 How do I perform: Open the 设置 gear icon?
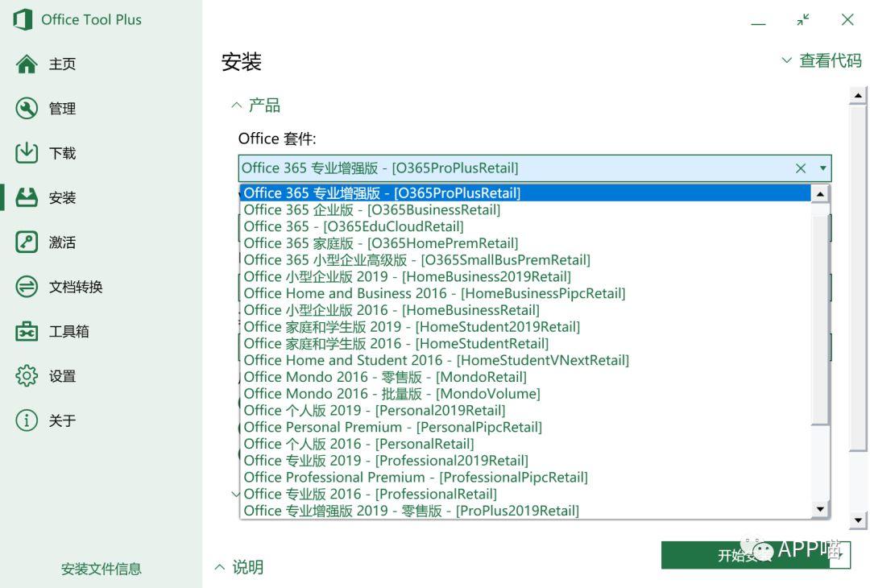pos(27,376)
